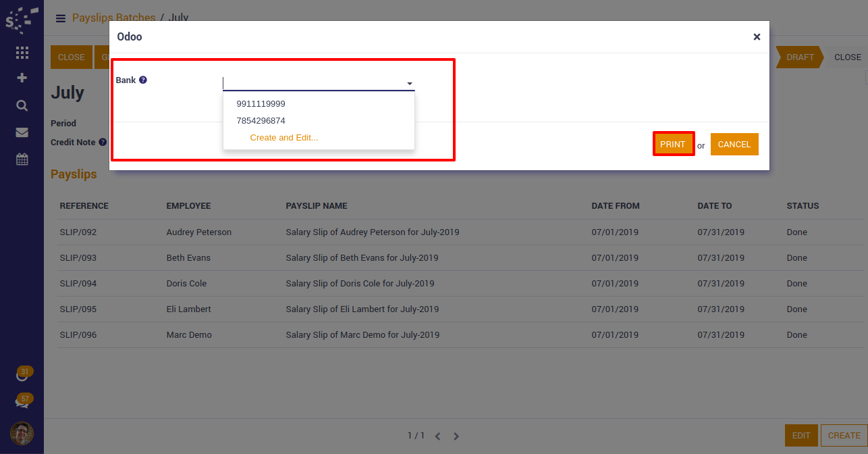Expand the Bank dropdown arrow

[x=409, y=84]
